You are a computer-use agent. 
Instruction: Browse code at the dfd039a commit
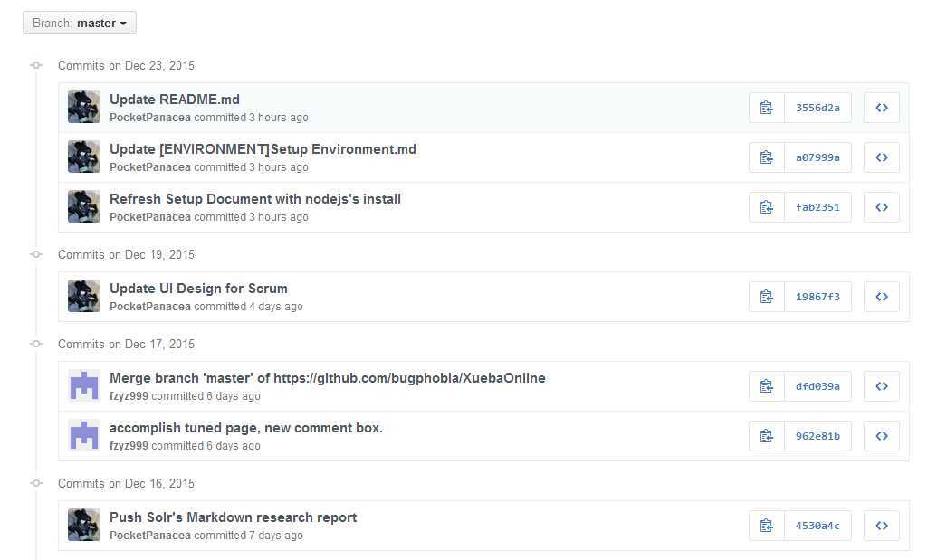881,386
